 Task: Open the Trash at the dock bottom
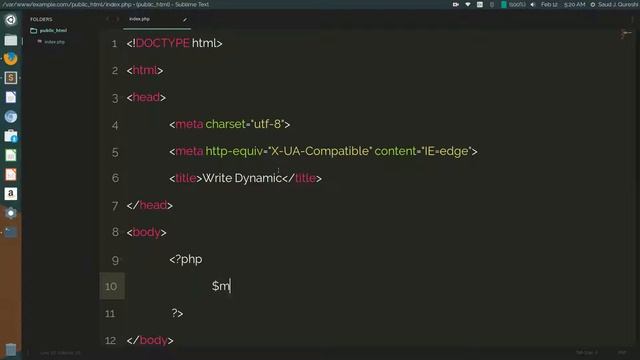[11, 350]
